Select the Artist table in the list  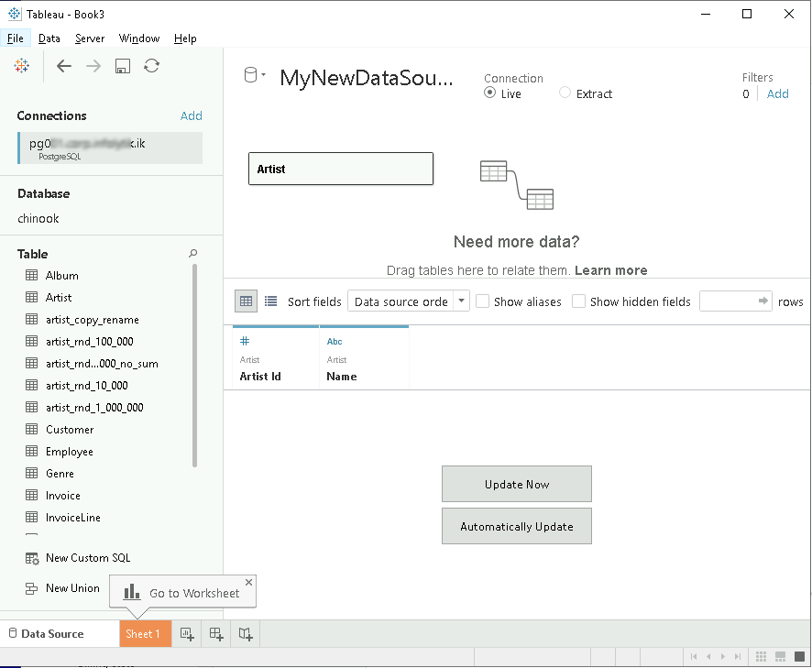coord(59,297)
